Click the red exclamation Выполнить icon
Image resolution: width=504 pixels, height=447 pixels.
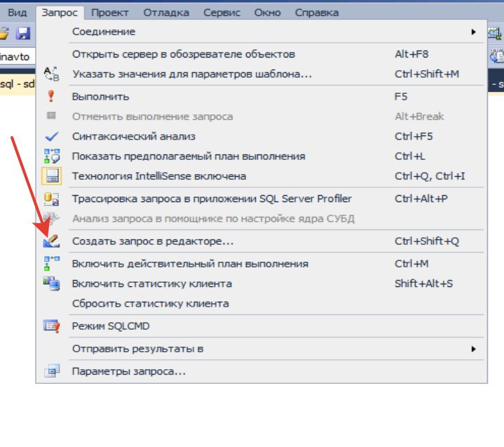click(51, 96)
